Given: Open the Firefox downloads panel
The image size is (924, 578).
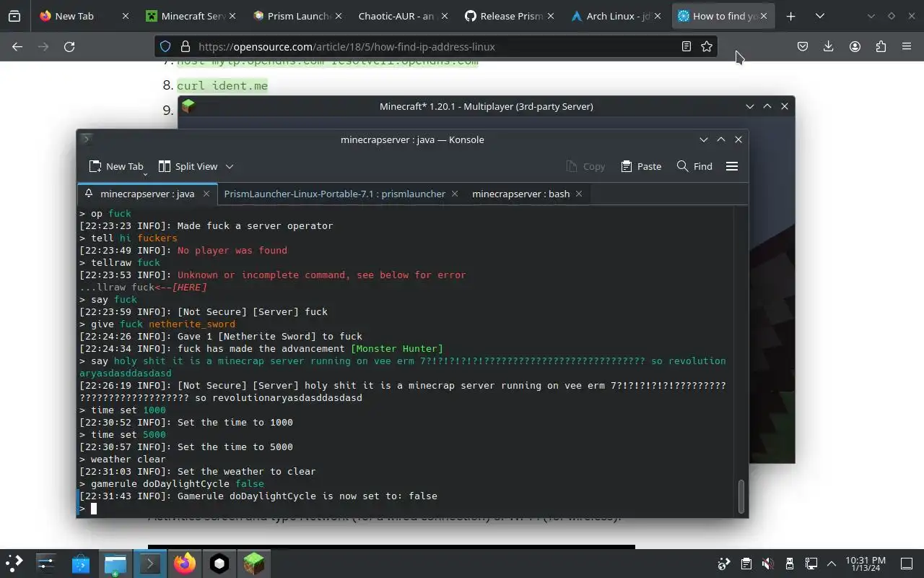Looking at the screenshot, I should pyautogui.click(x=829, y=46).
